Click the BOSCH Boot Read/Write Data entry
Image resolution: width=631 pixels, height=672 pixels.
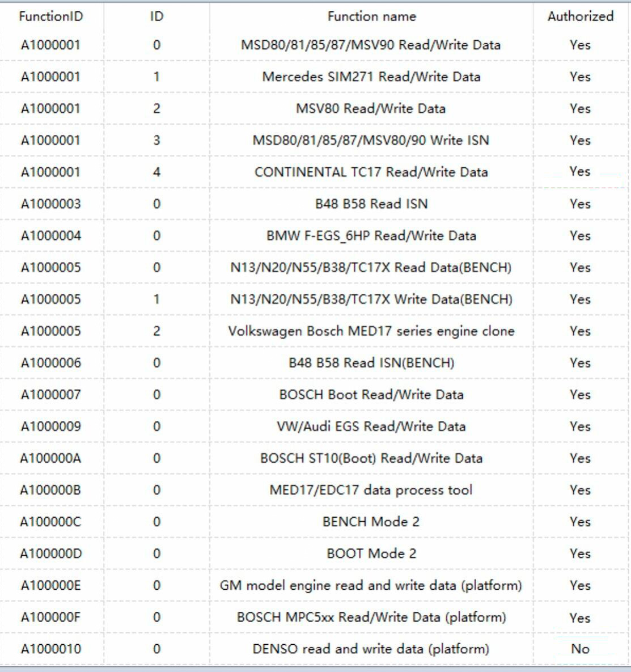click(x=371, y=394)
